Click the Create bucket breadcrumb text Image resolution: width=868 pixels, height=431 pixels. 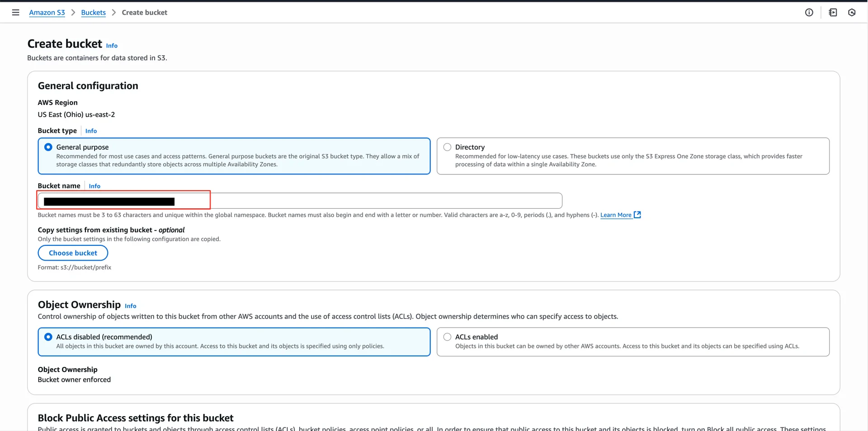[144, 13]
